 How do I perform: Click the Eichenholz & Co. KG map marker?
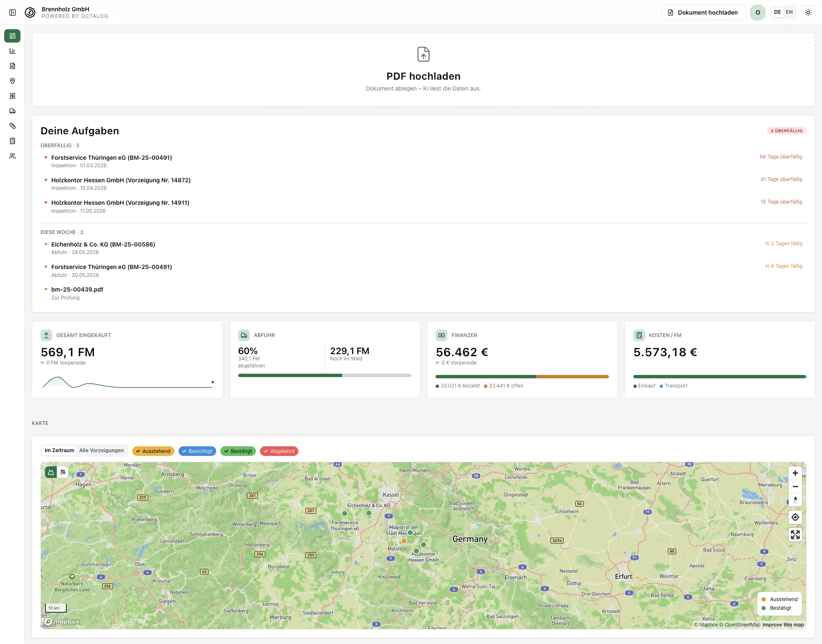click(x=368, y=513)
